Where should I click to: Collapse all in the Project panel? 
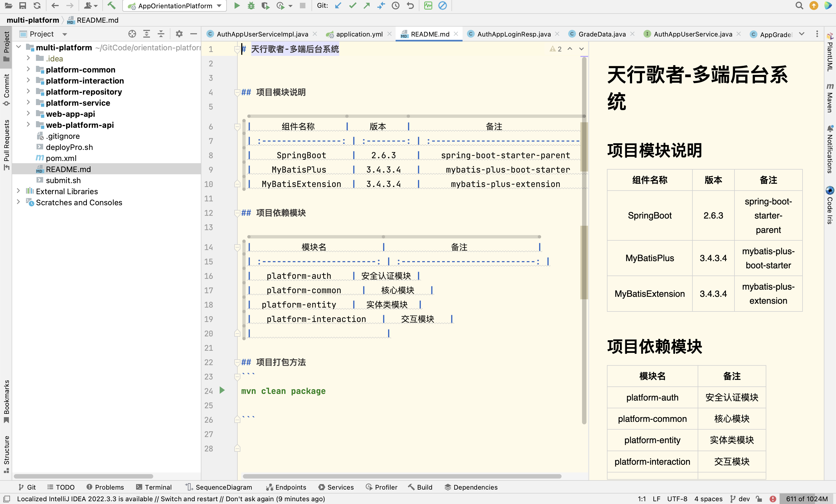pyautogui.click(x=161, y=33)
